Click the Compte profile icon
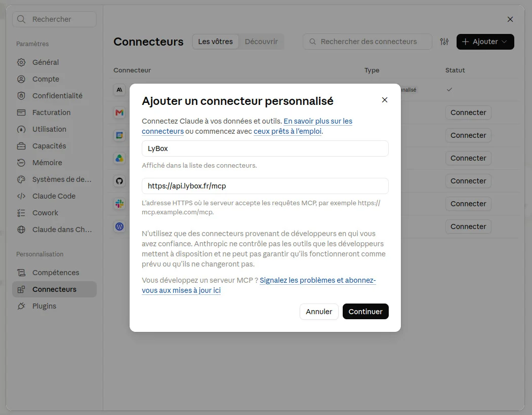The height and width of the screenshot is (415, 532). tap(21, 79)
